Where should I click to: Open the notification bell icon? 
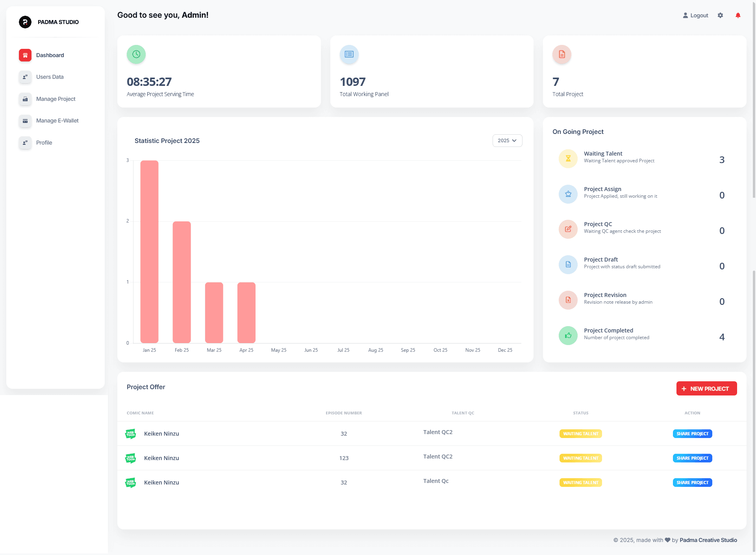coord(738,15)
